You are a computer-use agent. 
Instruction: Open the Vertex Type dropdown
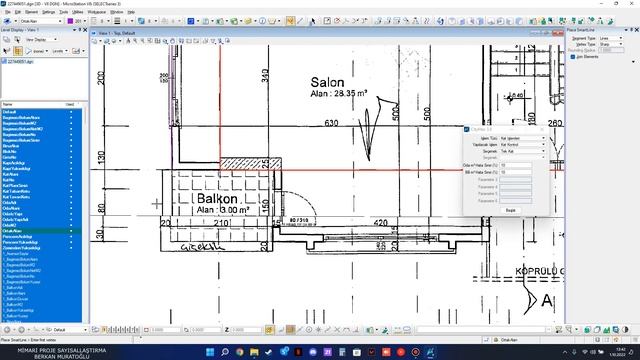point(611,44)
